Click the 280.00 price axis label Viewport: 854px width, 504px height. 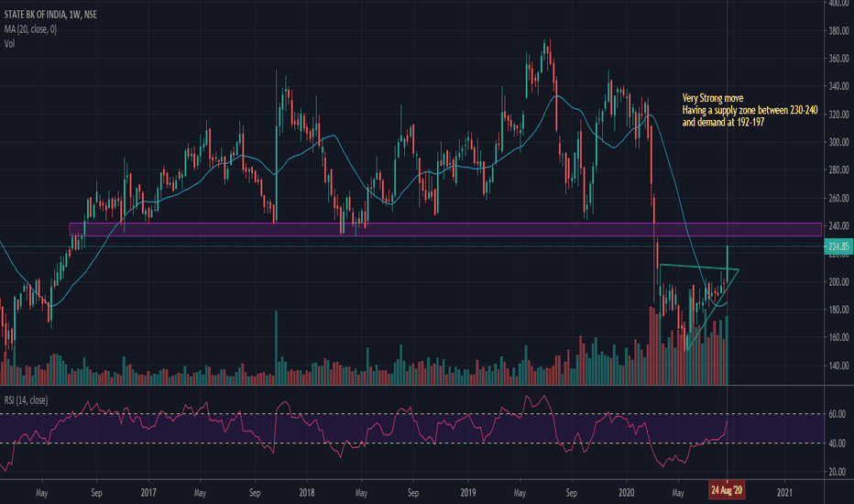pos(838,170)
